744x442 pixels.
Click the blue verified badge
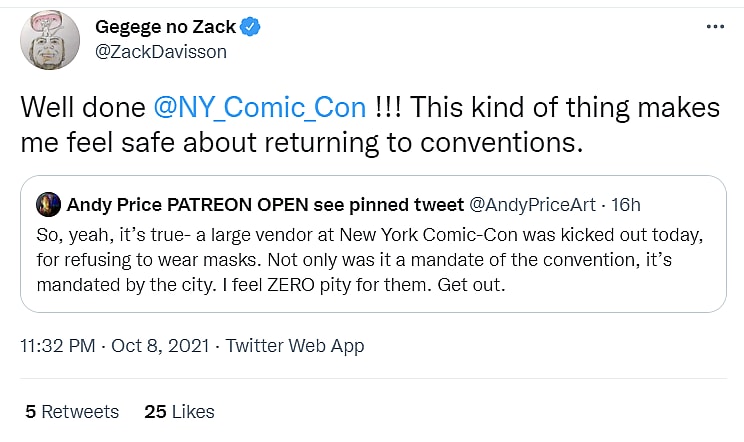click(x=251, y=27)
